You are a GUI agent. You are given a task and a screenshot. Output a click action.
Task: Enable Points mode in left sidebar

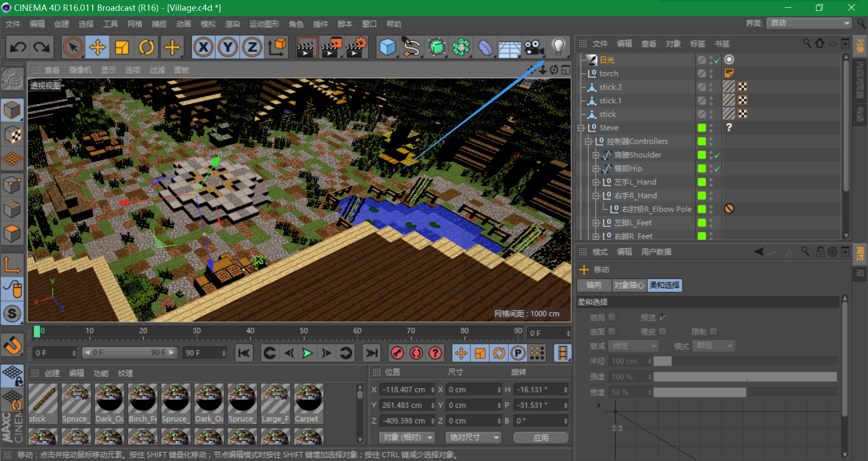(x=12, y=184)
